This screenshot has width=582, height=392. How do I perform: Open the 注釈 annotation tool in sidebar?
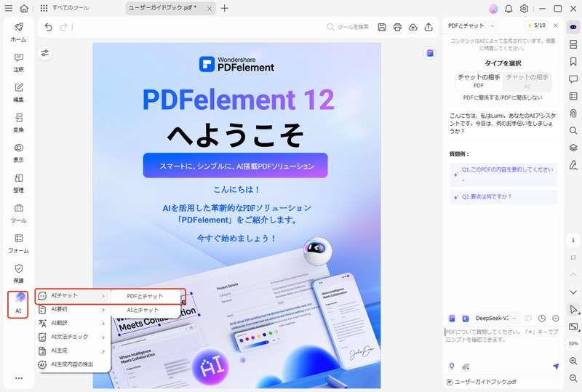19,63
